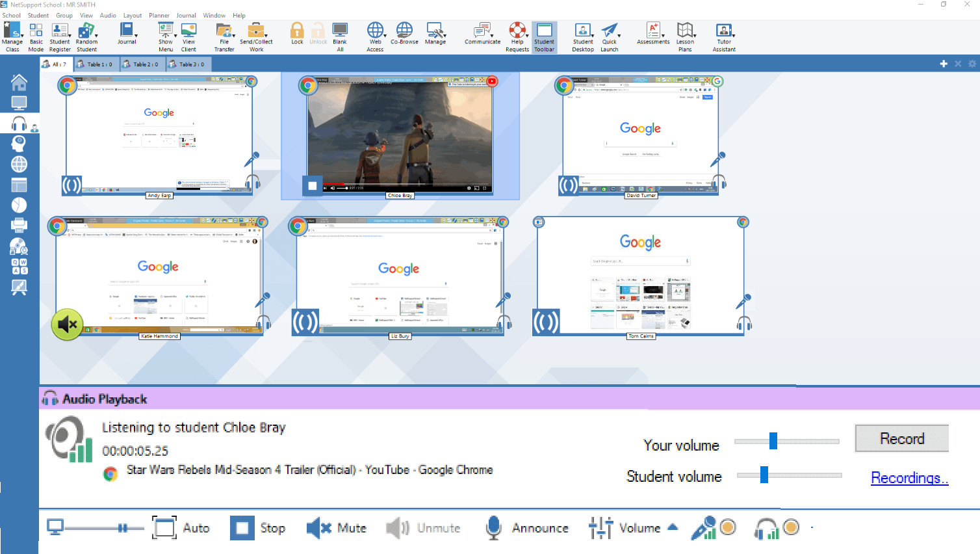Select Tom Cairns' screen thumbnail
Viewport: 980px width, 554px height.
[640, 276]
